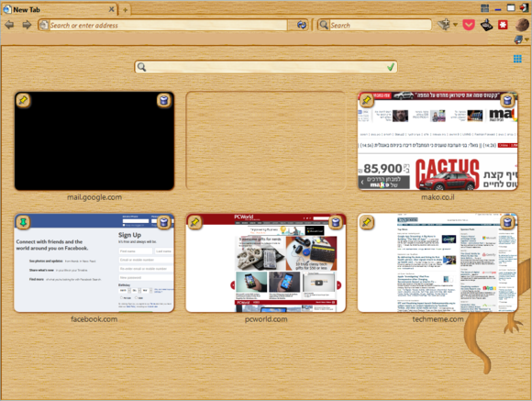This screenshot has width=532, height=401.
Task: Open the pcworld.com thumbnail
Action: [x=266, y=262]
